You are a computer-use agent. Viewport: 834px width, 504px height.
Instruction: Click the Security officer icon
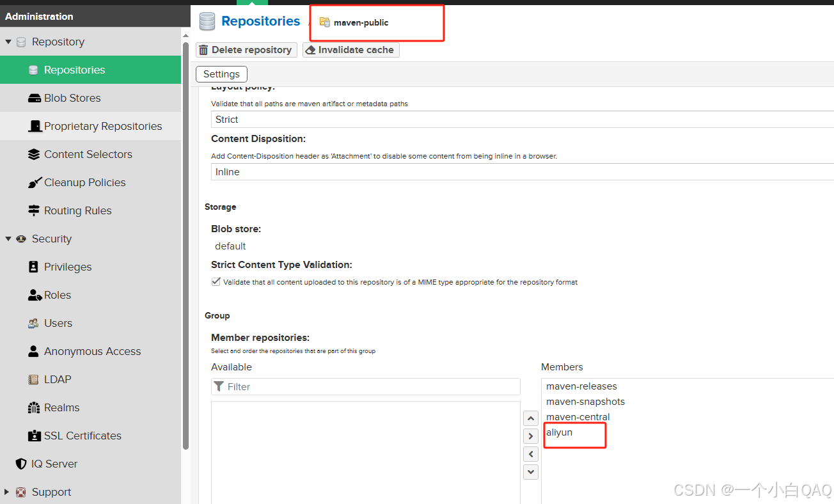(x=21, y=239)
